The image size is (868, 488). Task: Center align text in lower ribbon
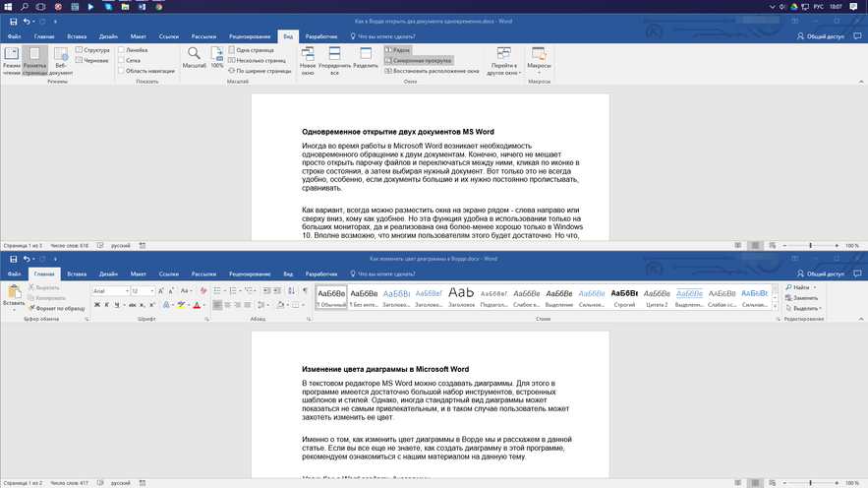227,305
